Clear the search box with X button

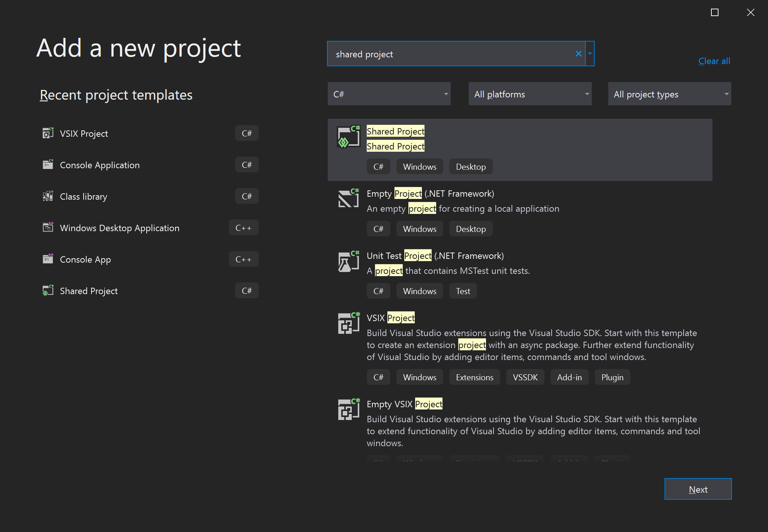[x=578, y=54]
